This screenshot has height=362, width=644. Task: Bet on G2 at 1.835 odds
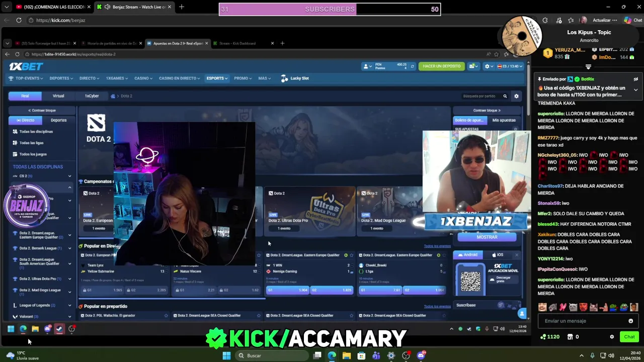[x=332, y=290]
